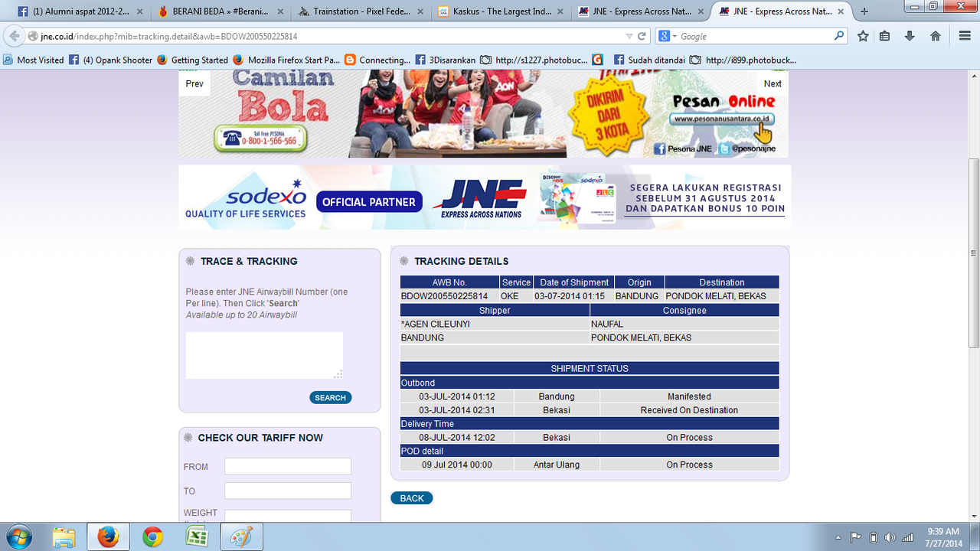This screenshot has height=551, width=980.
Task: Open Excel from the taskbar
Action: (197, 537)
